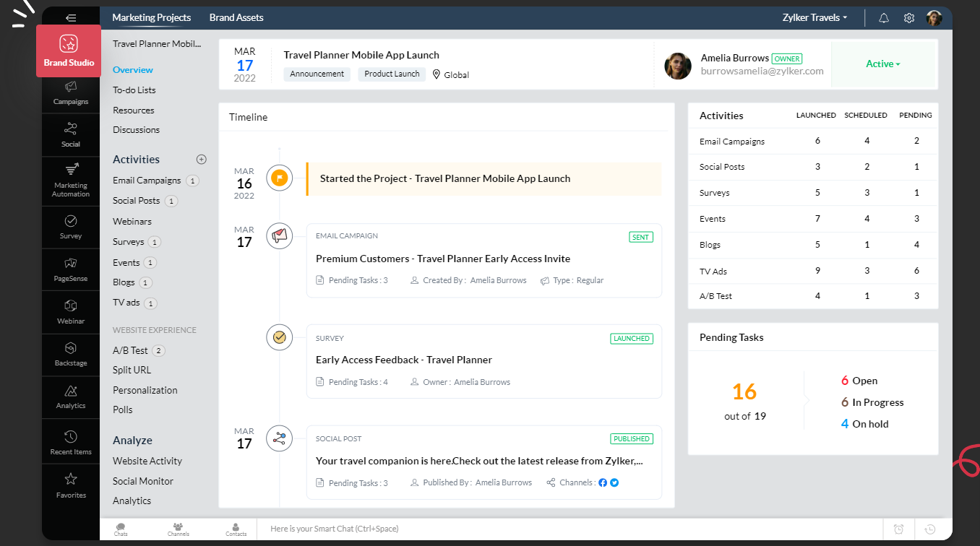The image size is (980, 546).
Task: Select the Marketing Projects tab
Action: pyautogui.click(x=152, y=17)
